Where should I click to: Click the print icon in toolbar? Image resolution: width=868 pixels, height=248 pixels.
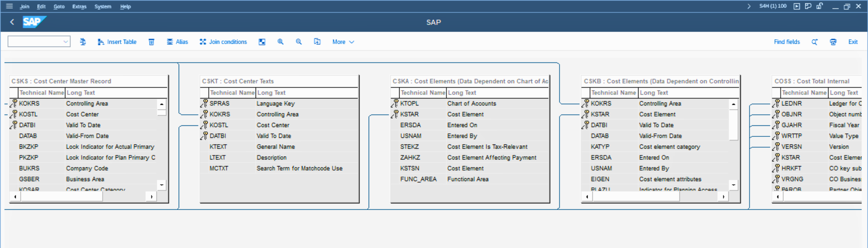click(x=833, y=42)
